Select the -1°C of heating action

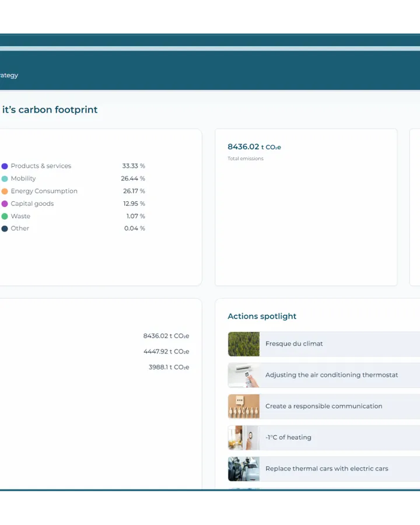324,437
